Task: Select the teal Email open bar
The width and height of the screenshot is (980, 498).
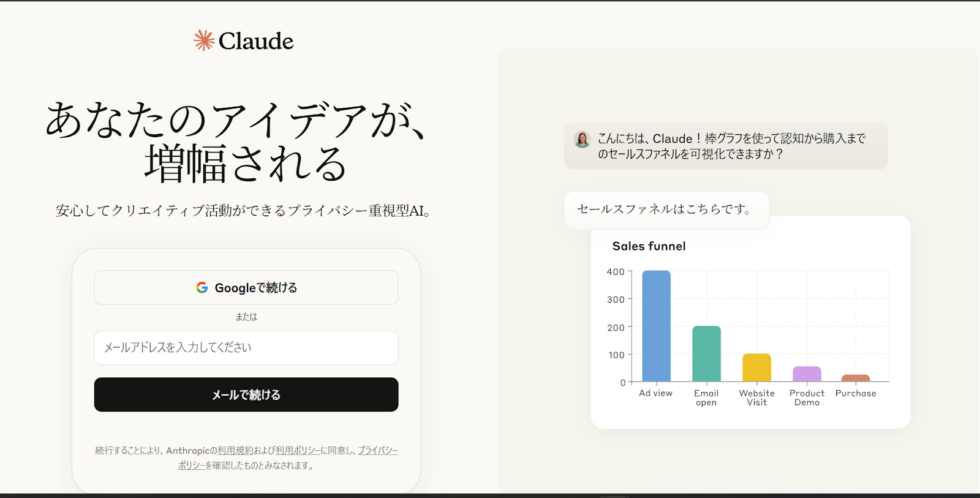Action: 706,354
